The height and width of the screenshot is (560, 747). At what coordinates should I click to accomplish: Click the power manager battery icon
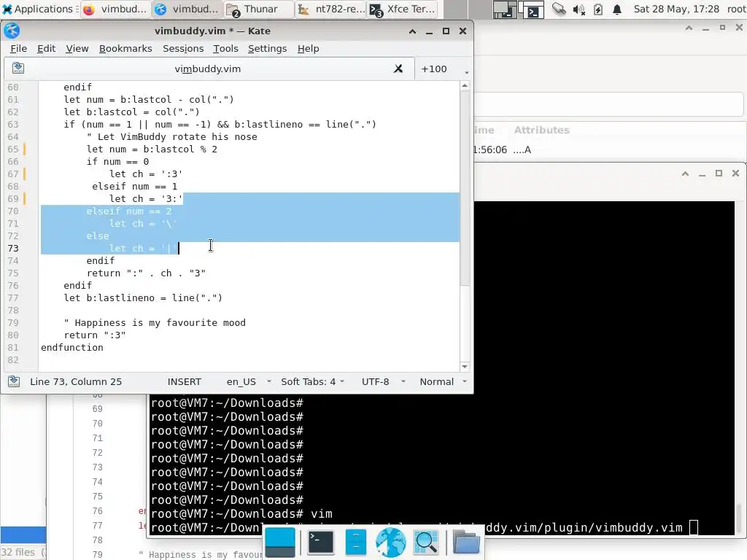tap(598, 9)
